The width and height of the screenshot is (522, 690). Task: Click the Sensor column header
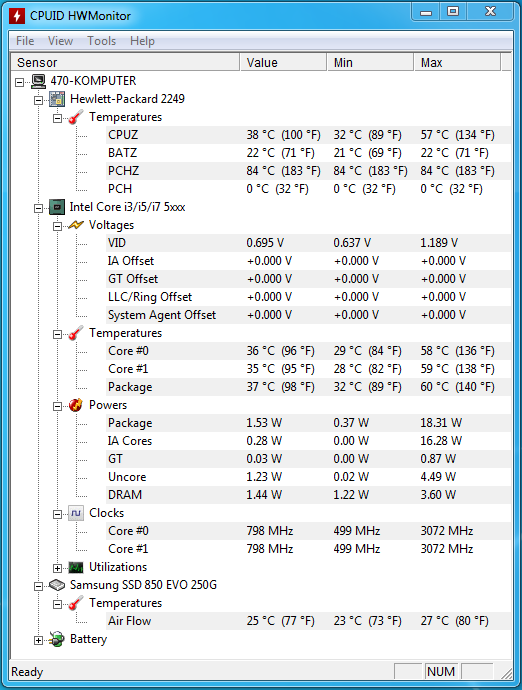125,62
